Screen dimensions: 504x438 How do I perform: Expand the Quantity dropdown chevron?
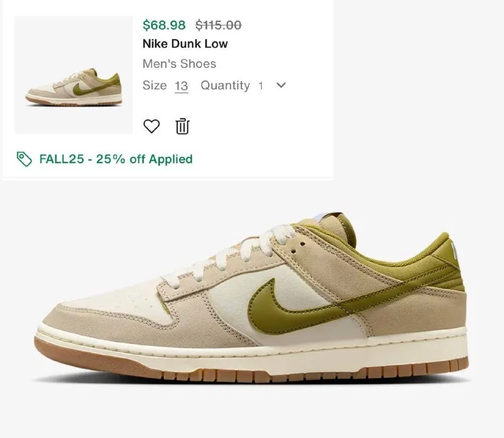click(281, 86)
